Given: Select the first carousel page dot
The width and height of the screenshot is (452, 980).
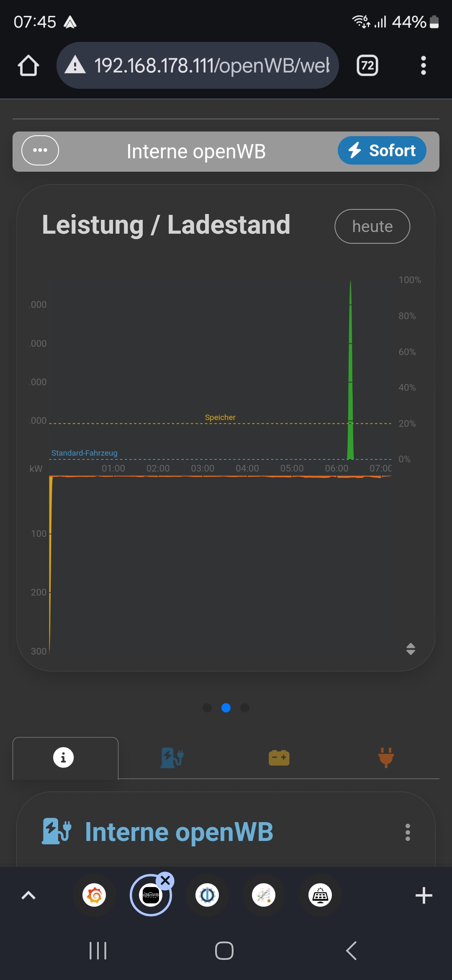Looking at the screenshot, I should [207, 707].
